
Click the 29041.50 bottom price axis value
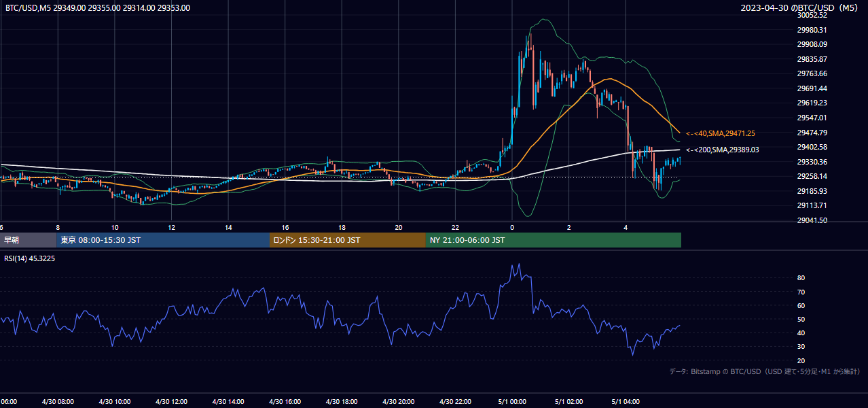(x=812, y=220)
